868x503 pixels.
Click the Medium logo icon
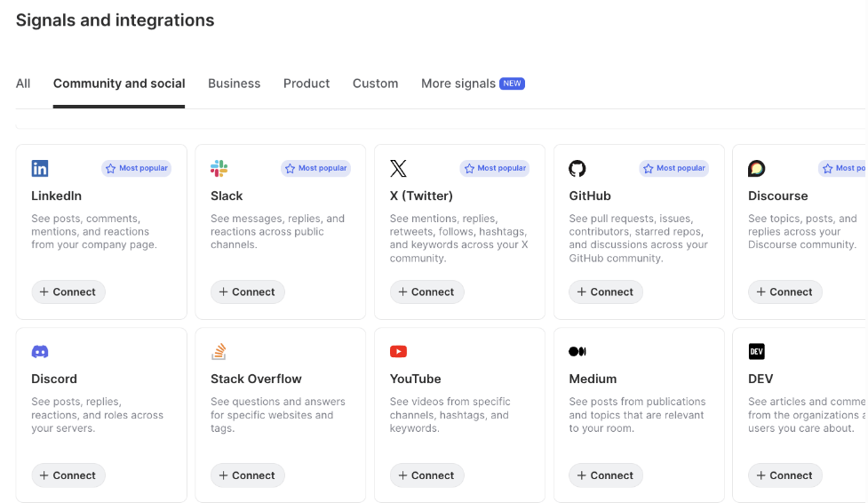pos(577,352)
